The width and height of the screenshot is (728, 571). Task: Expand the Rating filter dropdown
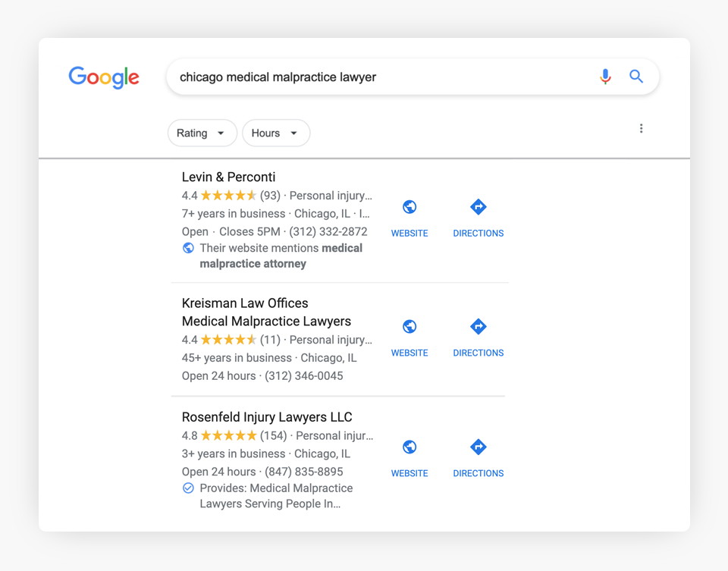(x=202, y=133)
